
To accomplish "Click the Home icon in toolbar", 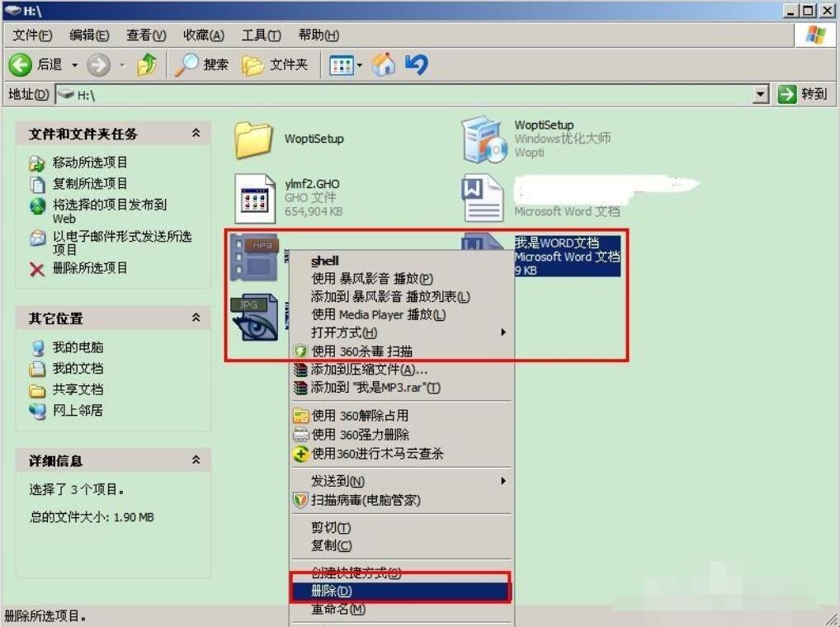I will coord(383,64).
